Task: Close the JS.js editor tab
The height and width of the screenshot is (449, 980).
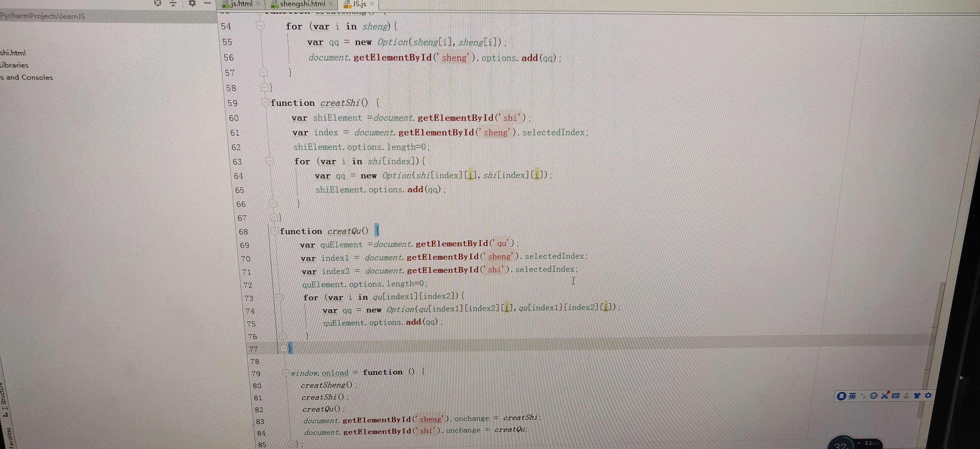Action: [x=372, y=4]
